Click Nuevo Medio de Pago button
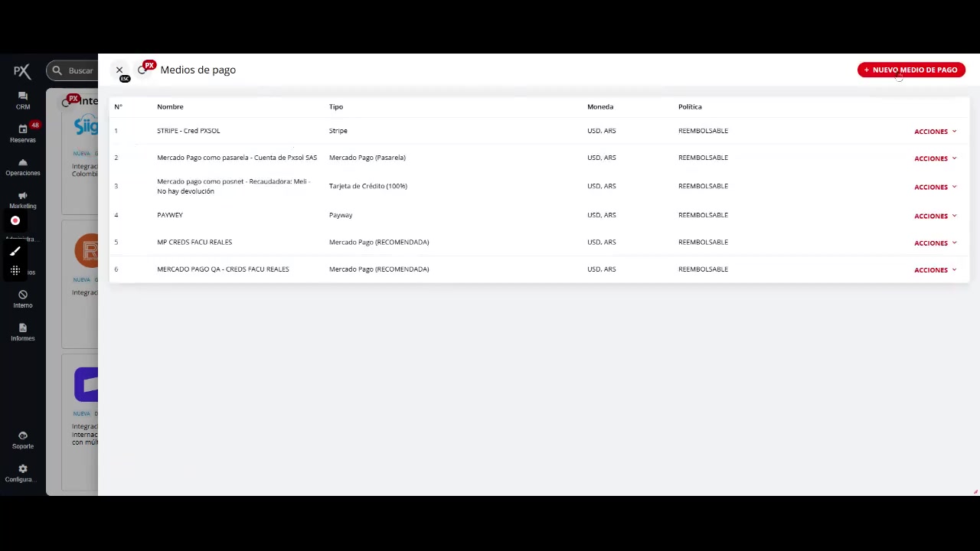The width and height of the screenshot is (980, 551). tap(911, 70)
